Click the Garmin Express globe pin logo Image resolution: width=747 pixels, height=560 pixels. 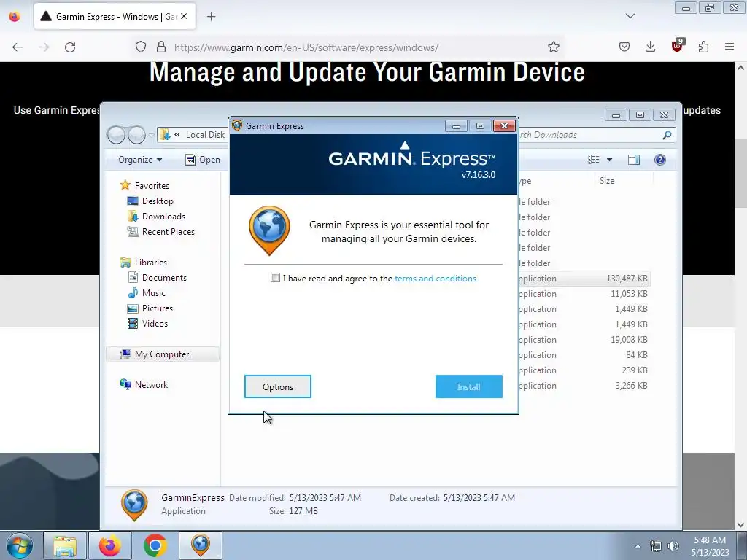pyautogui.click(x=269, y=230)
